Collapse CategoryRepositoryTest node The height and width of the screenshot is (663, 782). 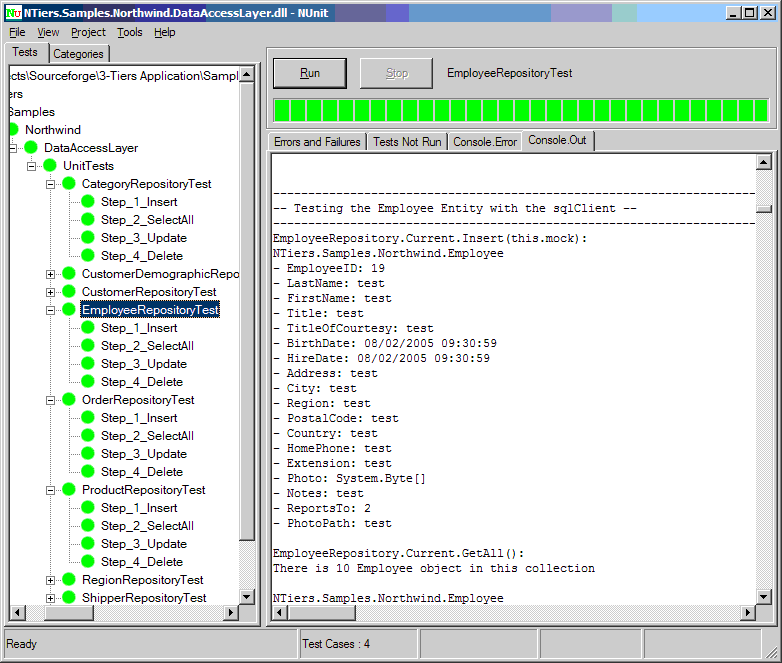point(50,184)
